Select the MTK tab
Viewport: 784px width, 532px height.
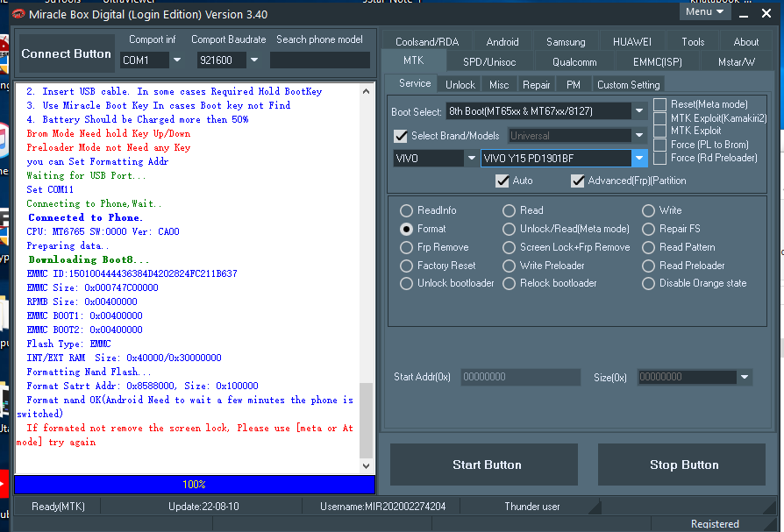coord(414,60)
